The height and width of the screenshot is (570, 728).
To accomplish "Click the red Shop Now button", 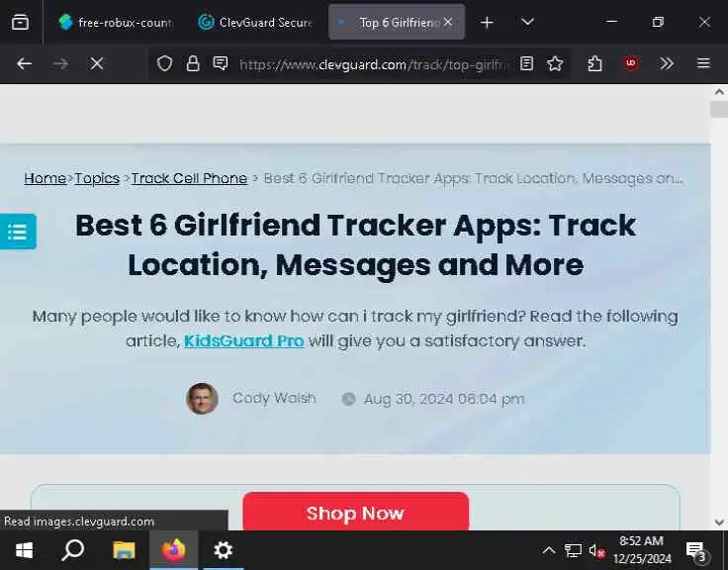I will (356, 511).
